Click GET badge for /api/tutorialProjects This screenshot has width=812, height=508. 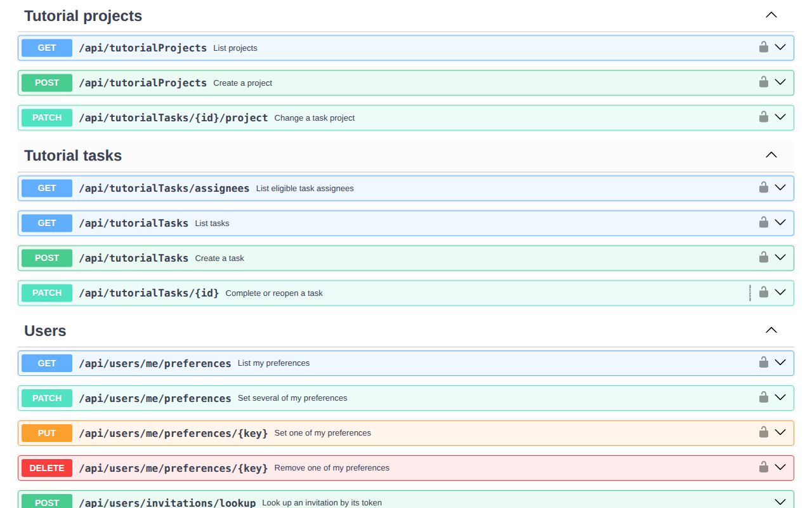click(x=47, y=48)
